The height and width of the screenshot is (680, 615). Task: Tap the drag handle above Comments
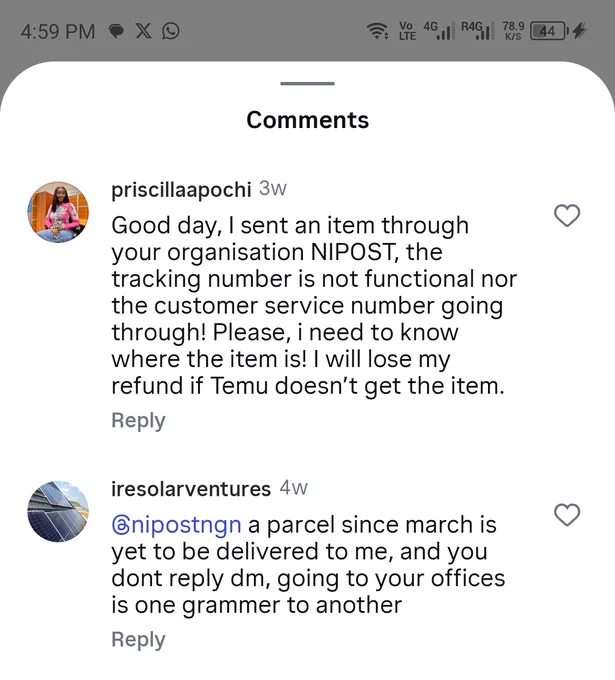click(x=307, y=83)
